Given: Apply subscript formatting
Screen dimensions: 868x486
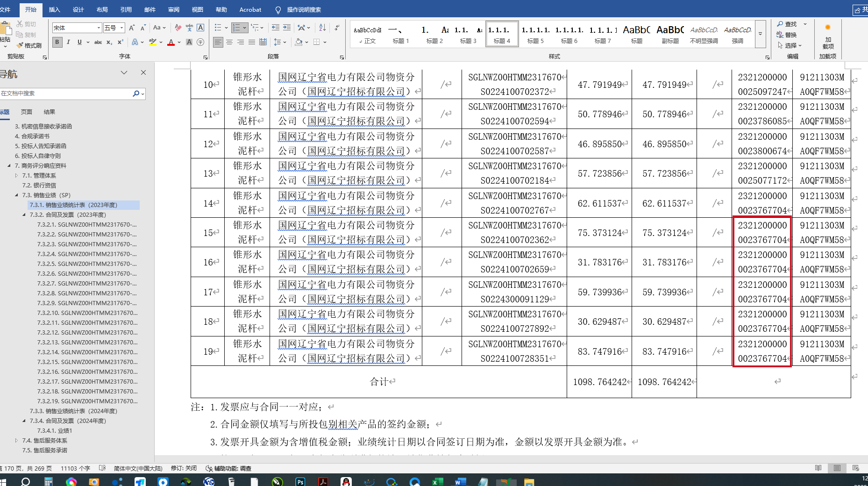Looking at the screenshot, I should click(109, 42).
